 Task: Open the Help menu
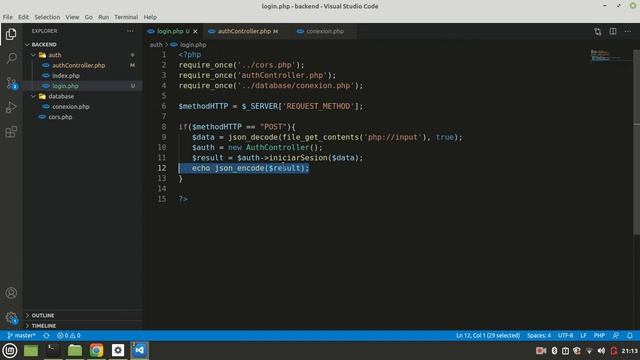[x=150, y=17]
